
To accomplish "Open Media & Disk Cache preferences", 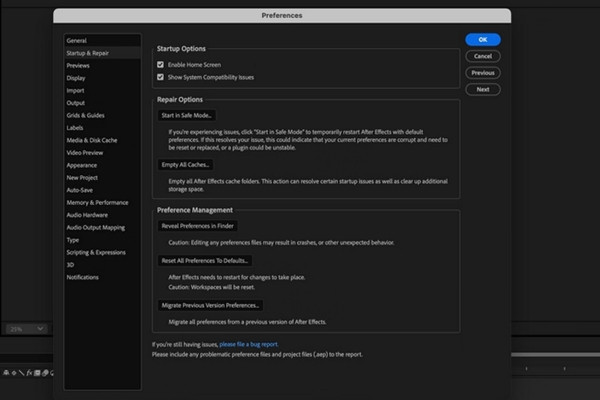I will click(102, 140).
